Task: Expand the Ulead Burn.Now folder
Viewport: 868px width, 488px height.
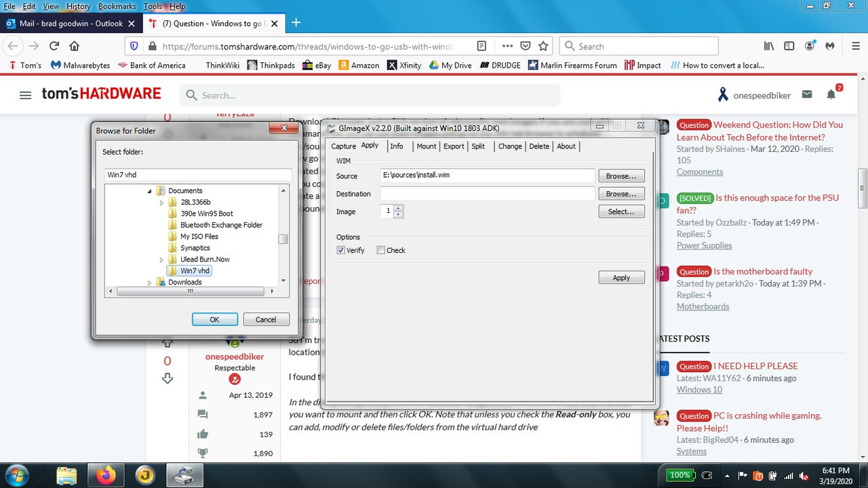Action: [161, 260]
